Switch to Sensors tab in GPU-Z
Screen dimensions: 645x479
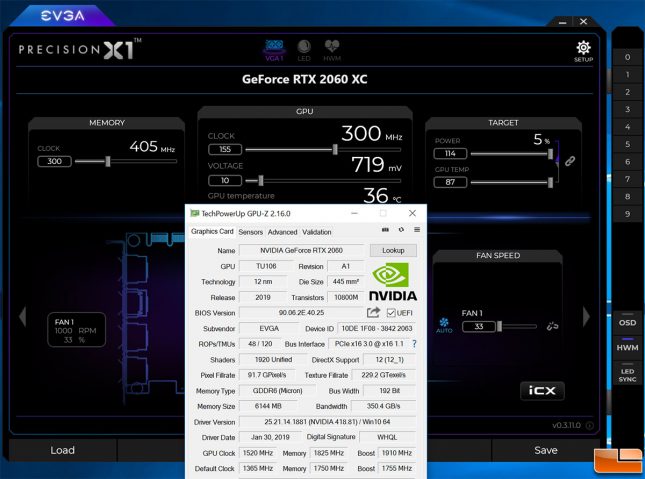click(x=251, y=232)
